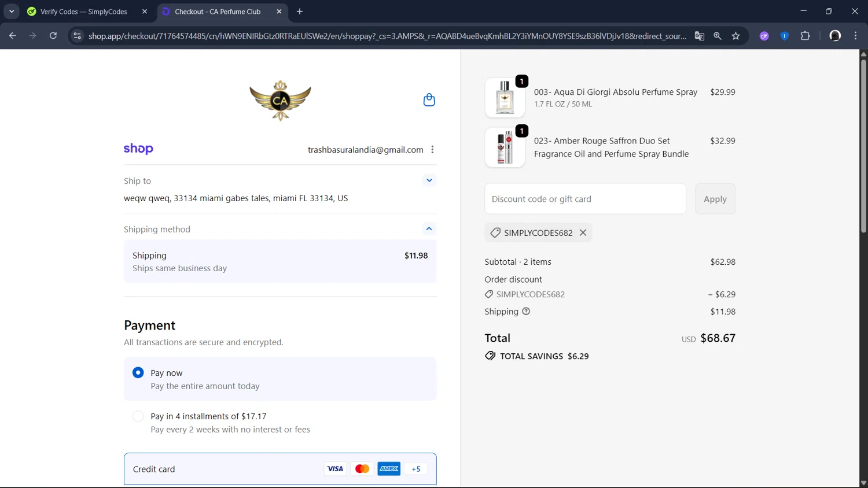Click the Amber Rouge Saffron Duo thumbnail
The width and height of the screenshot is (868, 488).
(x=505, y=147)
